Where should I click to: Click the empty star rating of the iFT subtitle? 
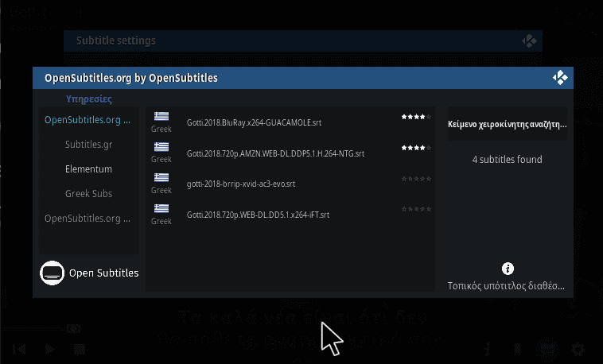[x=416, y=209]
